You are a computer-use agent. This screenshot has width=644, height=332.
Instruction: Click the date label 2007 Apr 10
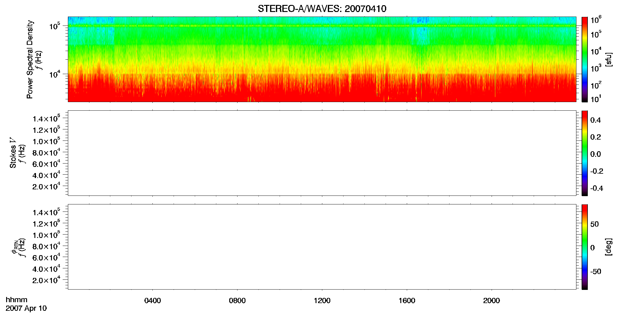click(26, 308)
